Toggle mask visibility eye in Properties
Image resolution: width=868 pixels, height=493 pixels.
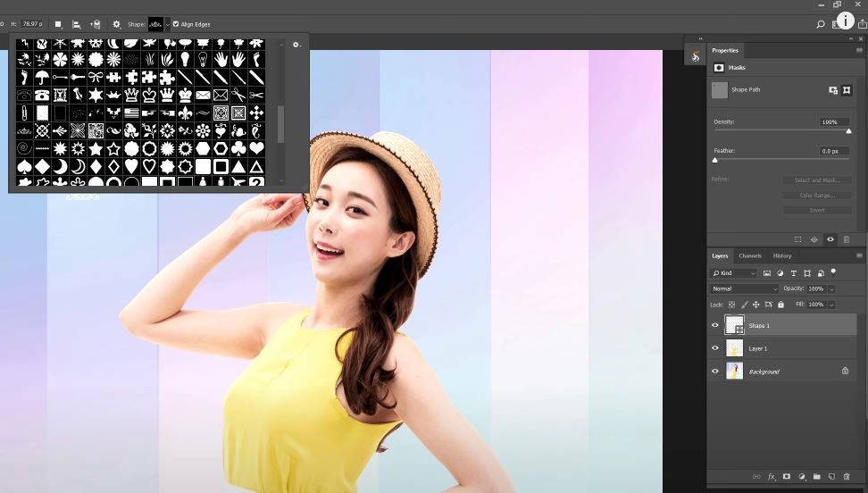(830, 240)
